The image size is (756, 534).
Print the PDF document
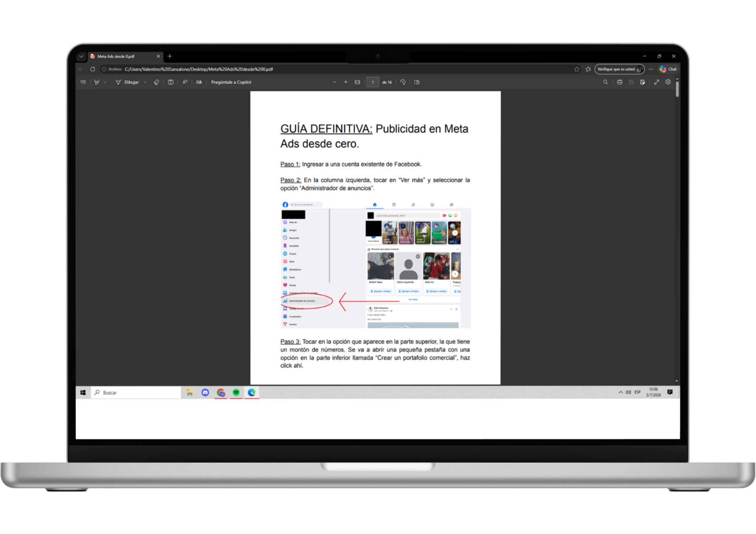[620, 82]
